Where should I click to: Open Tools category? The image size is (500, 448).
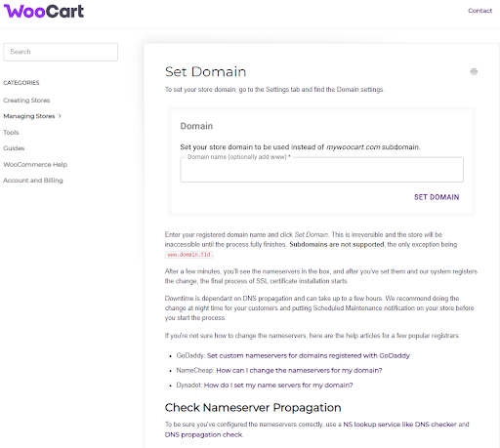(x=11, y=133)
